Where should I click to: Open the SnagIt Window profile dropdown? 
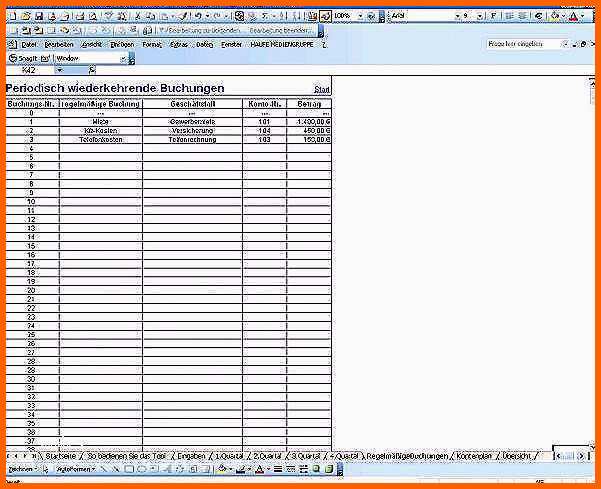click(x=123, y=59)
